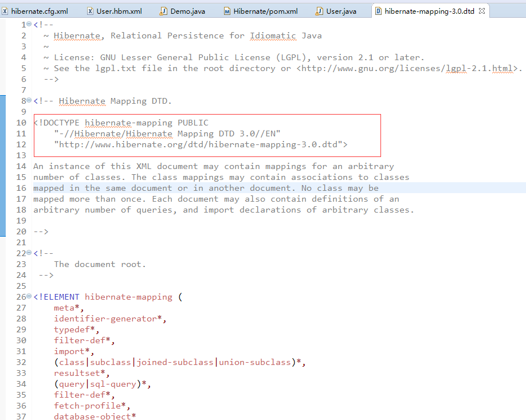Click the 'fetch-profile*,' entry
Viewport: 526px width, 420px height.
pyautogui.click(x=92, y=406)
